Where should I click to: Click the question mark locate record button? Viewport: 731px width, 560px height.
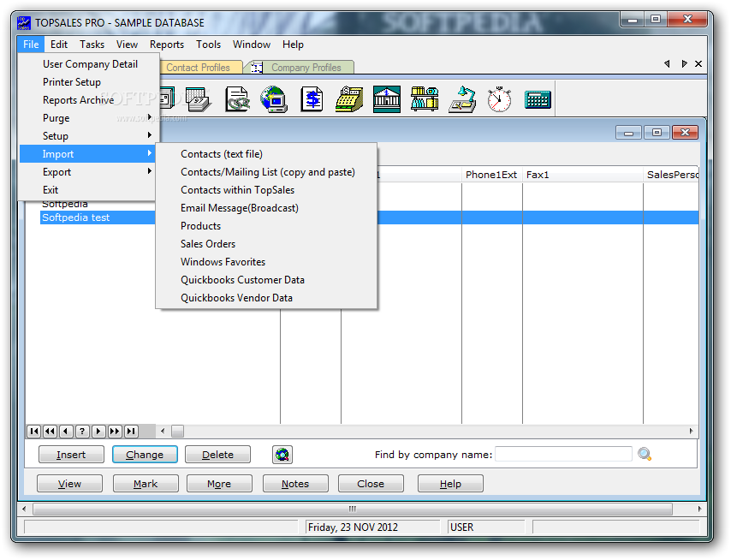point(82,432)
